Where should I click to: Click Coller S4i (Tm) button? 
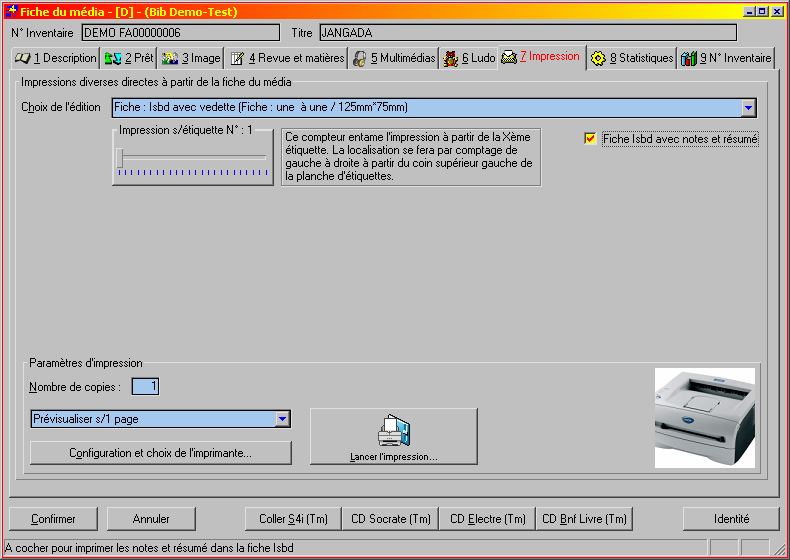(293, 519)
